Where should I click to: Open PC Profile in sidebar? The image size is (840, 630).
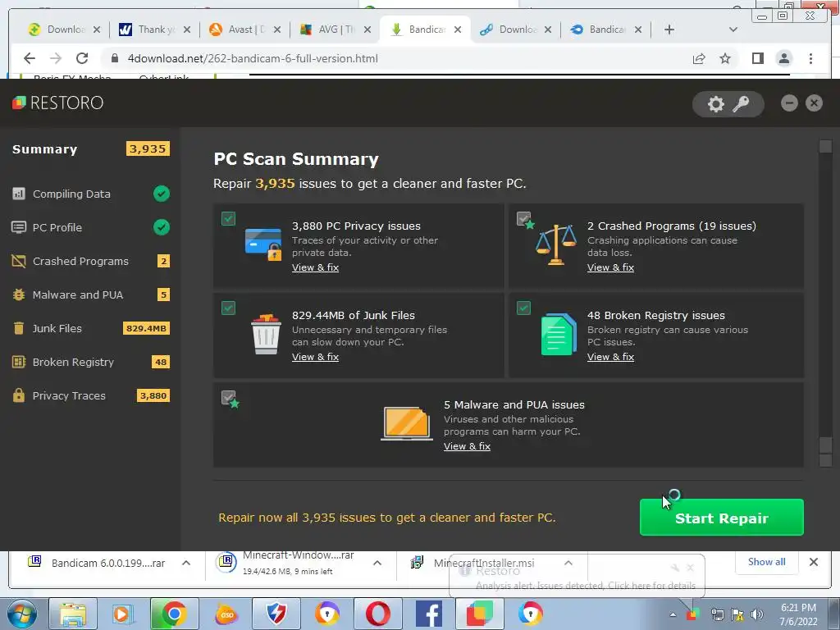pos(90,228)
